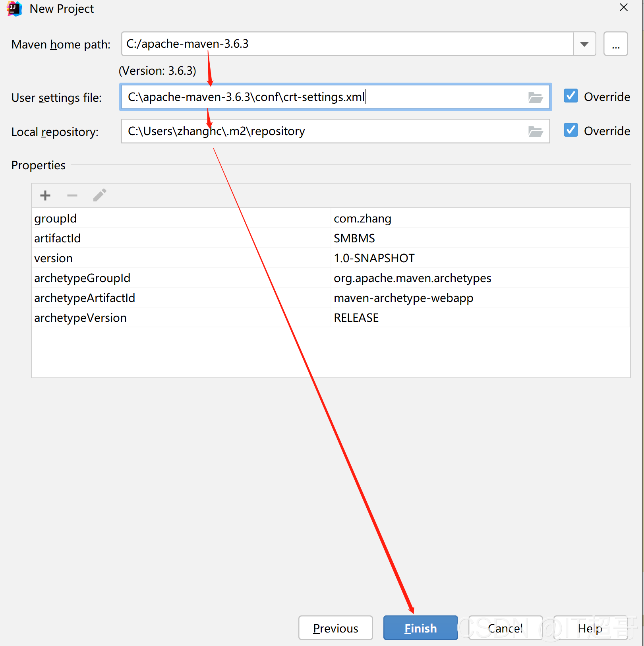Image resolution: width=644 pixels, height=646 pixels.
Task: Select the archetypeGroupId property row
Action: click(x=331, y=278)
